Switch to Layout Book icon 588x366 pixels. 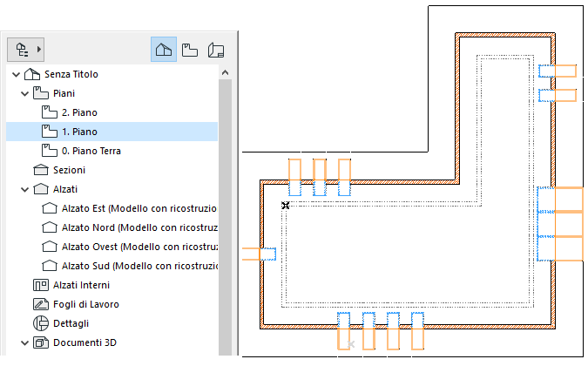216,50
